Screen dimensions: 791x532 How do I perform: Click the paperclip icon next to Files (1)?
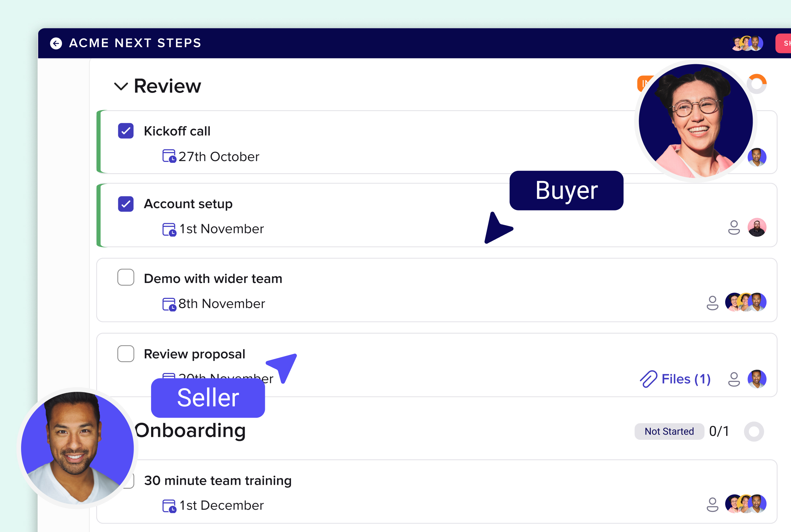[649, 379]
